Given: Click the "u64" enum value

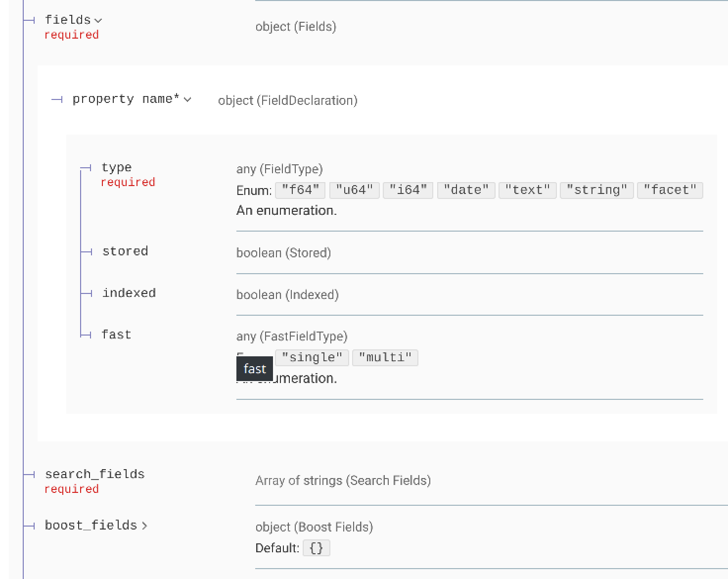Looking at the screenshot, I should pos(354,190).
